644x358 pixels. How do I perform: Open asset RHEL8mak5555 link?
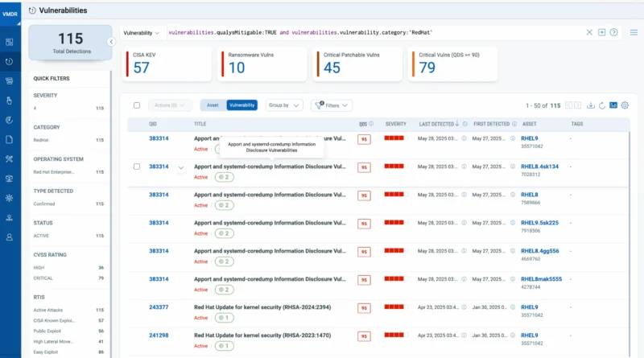pyautogui.click(x=541, y=279)
